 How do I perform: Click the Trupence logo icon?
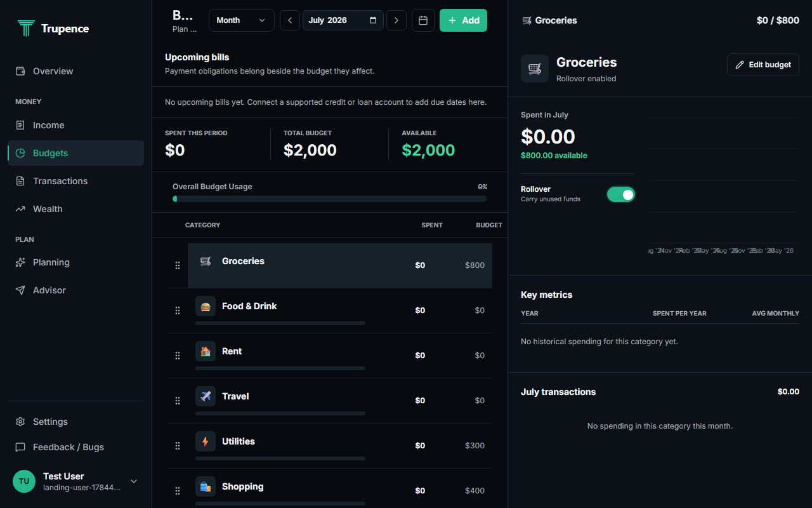[x=26, y=28]
